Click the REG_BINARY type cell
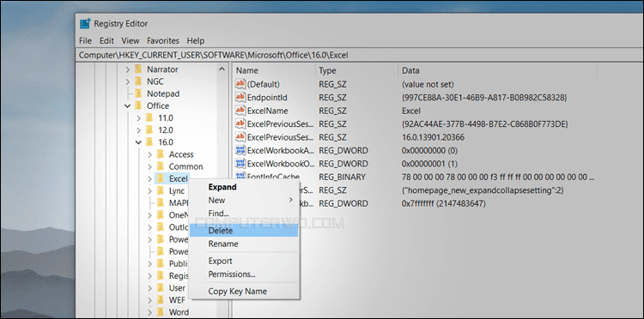This screenshot has width=644, height=319. tap(342, 178)
